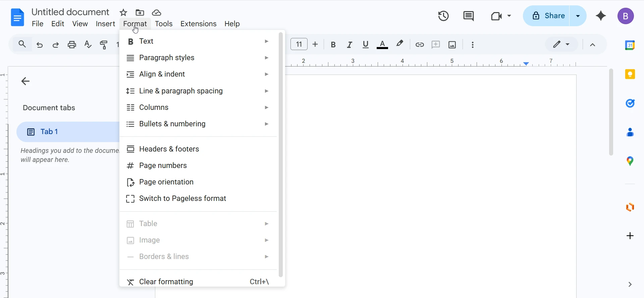This screenshot has width=644, height=298.
Task: Toggle bold formatting
Action: click(x=333, y=45)
